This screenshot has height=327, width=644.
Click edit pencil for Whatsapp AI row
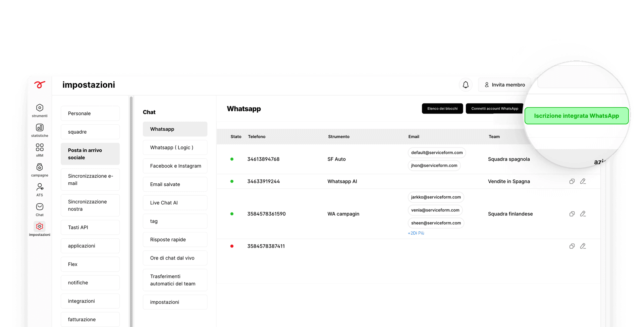(583, 181)
